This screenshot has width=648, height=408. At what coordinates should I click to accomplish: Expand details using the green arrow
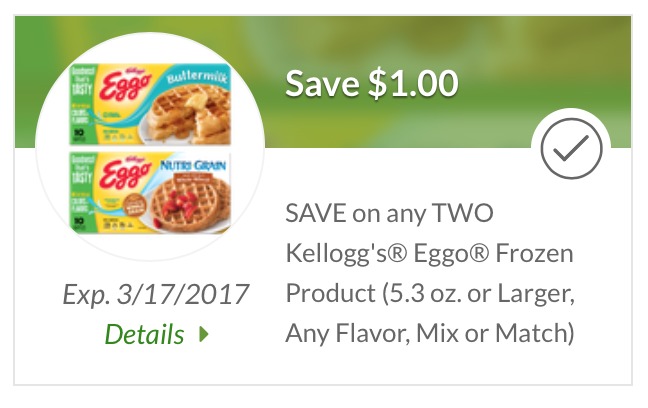coord(204,334)
